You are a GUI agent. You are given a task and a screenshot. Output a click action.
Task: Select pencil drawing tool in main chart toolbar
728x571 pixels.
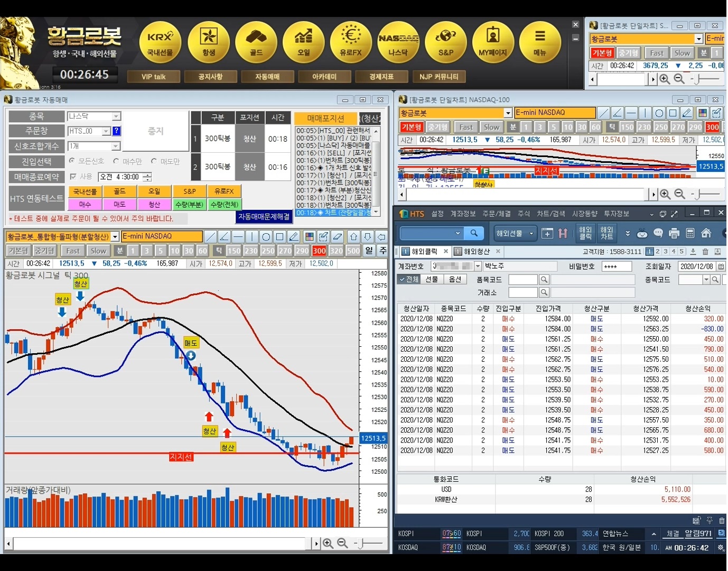coord(294,236)
